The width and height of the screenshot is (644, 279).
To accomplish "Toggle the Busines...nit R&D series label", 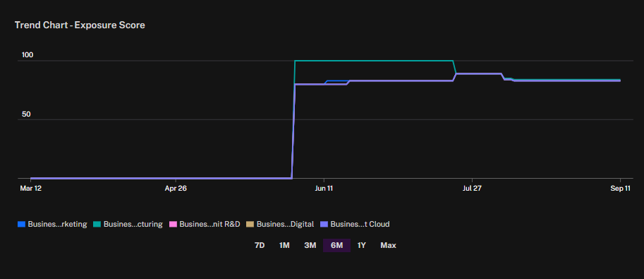I will 209,225.
